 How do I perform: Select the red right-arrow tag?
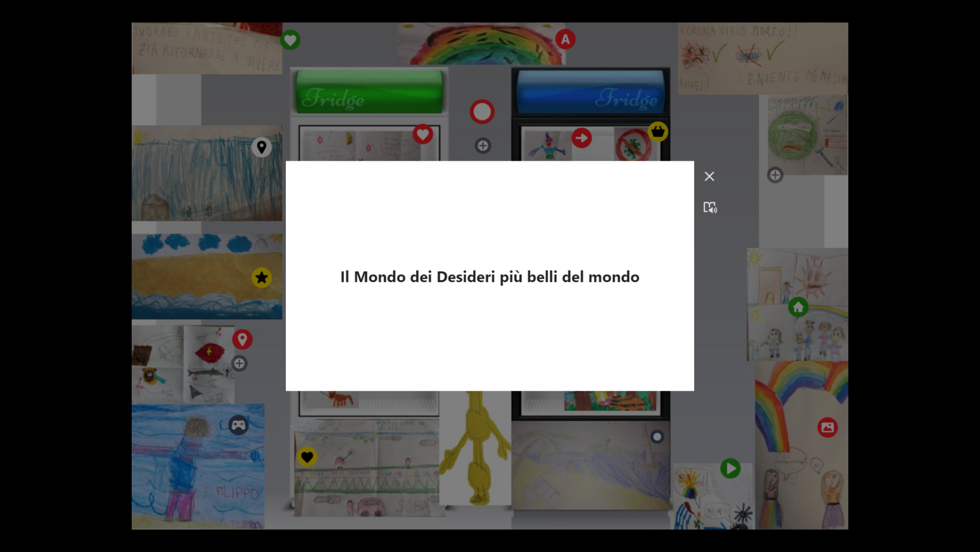(x=581, y=138)
